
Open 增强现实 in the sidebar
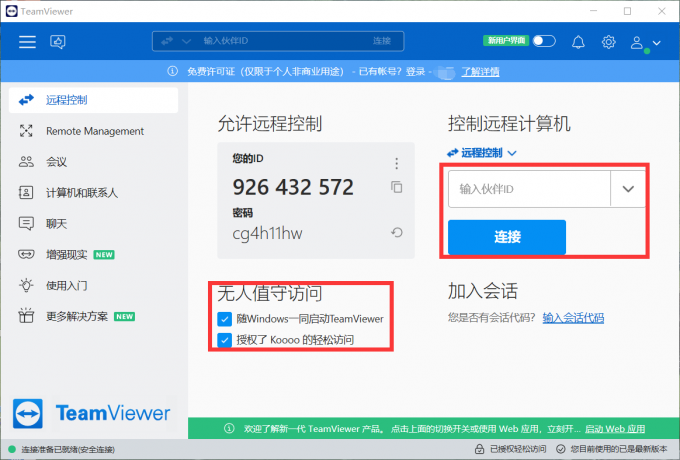coord(93,254)
